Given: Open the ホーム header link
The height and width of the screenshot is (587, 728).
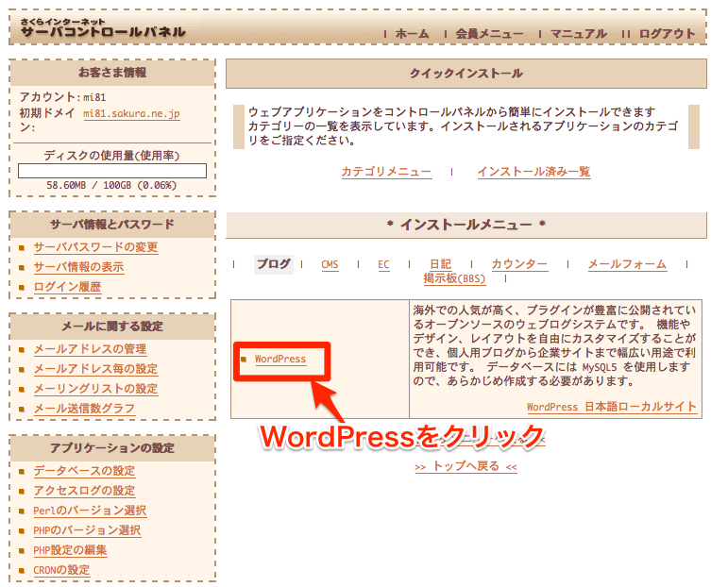Looking at the screenshot, I should pyautogui.click(x=412, y=34).
